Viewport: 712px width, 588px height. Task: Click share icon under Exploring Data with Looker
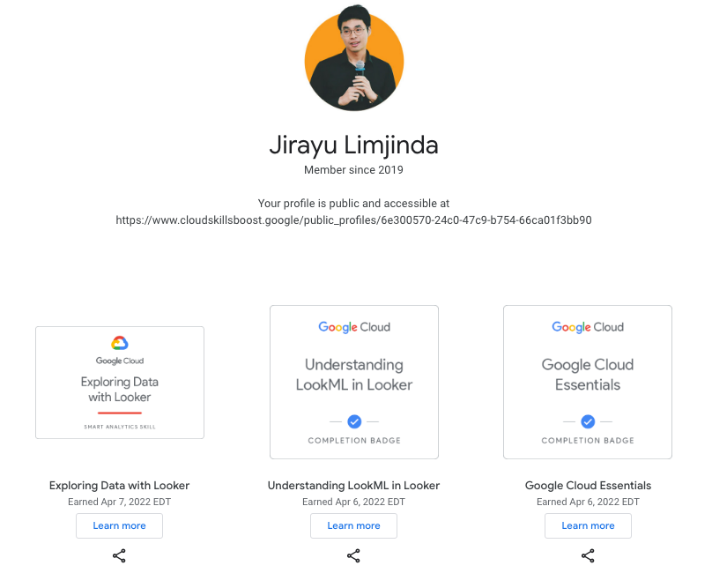[119, 555]
